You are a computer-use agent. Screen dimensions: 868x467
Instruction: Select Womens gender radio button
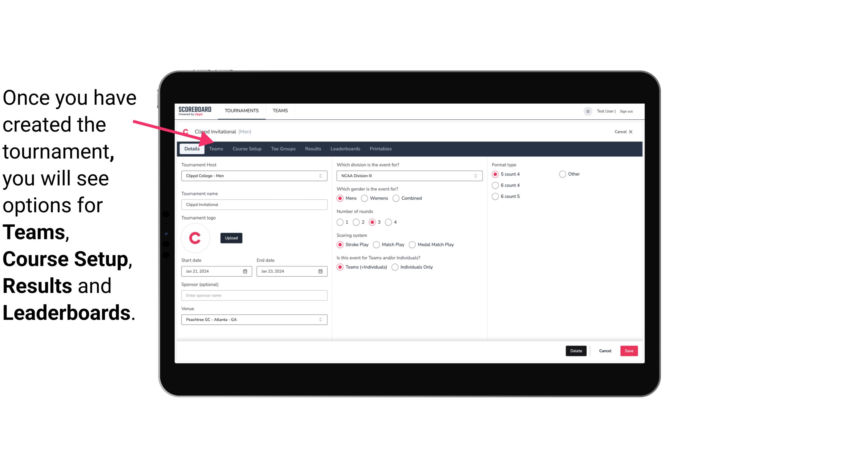click(x=365, y=198)
